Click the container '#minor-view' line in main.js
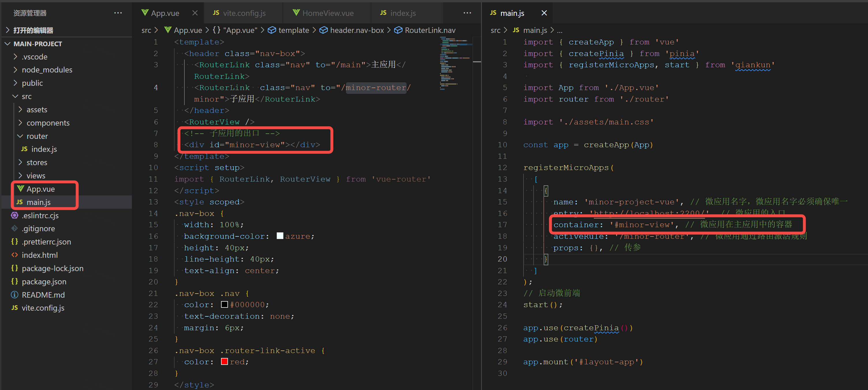 point(672,225)
